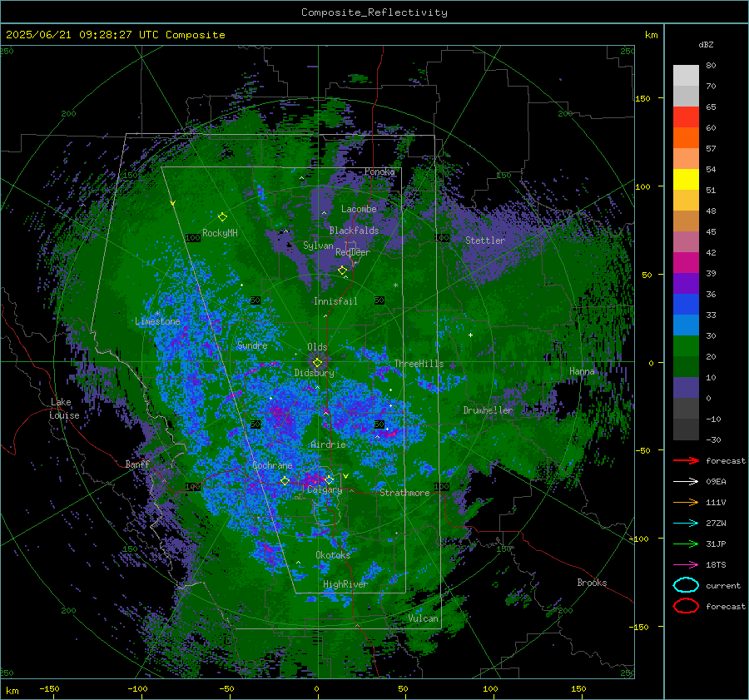Pick the magenta 42 dBZ color swatch
749x700 pixels.
point(686,262)
